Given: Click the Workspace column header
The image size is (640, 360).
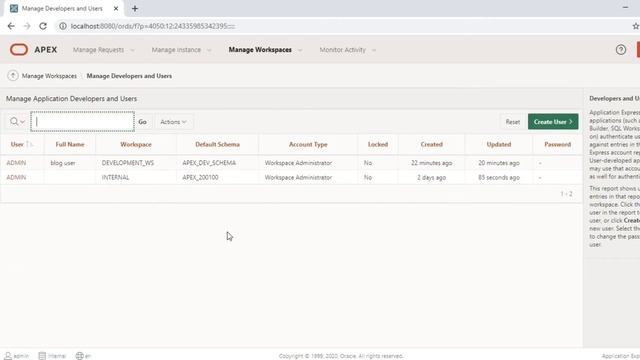Looking at the screenshot, I should click(136, 144).
